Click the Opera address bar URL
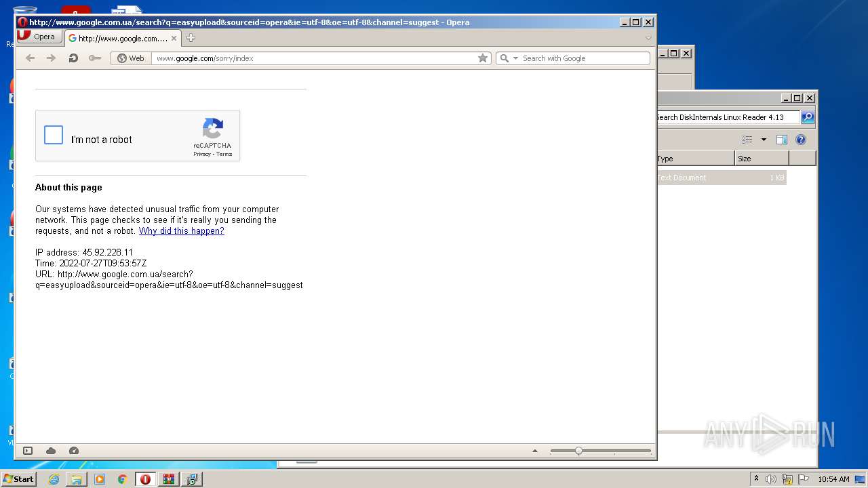Image resolution: width=868 pixels, height=488 pixels. 205,58
